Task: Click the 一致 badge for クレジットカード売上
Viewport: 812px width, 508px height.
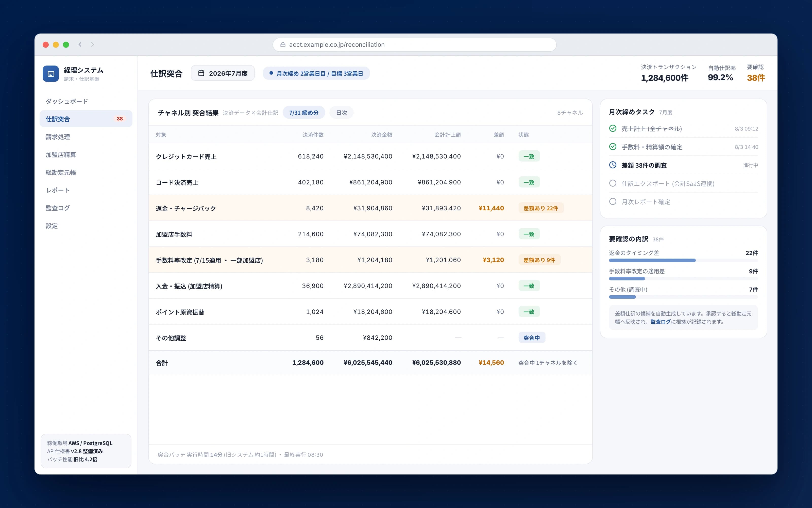Action: 529,156
